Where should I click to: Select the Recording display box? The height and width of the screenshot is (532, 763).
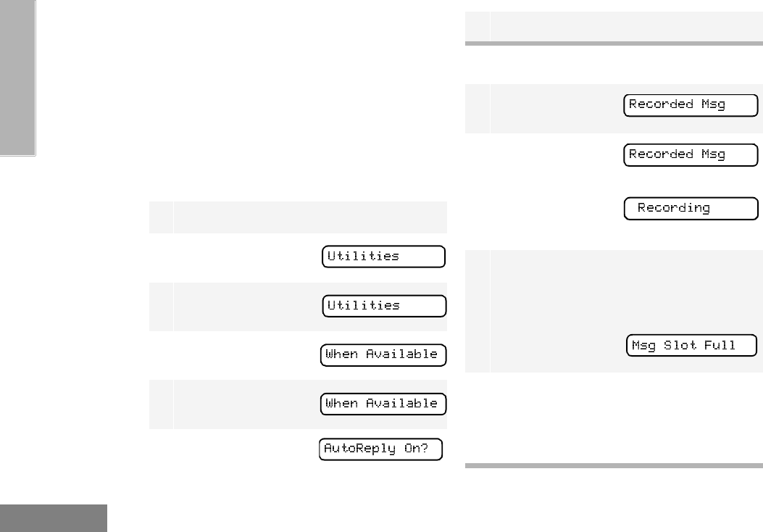point(691,209)
